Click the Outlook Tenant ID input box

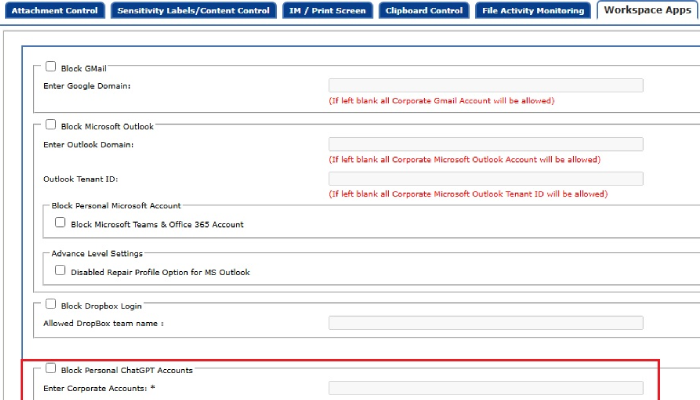coord(485,178)
